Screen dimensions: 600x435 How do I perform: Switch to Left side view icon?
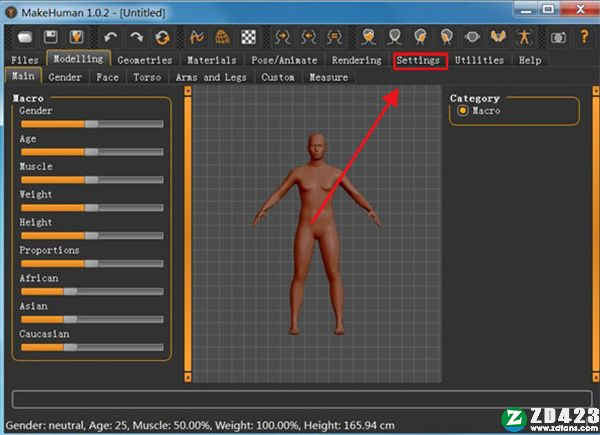447,37
